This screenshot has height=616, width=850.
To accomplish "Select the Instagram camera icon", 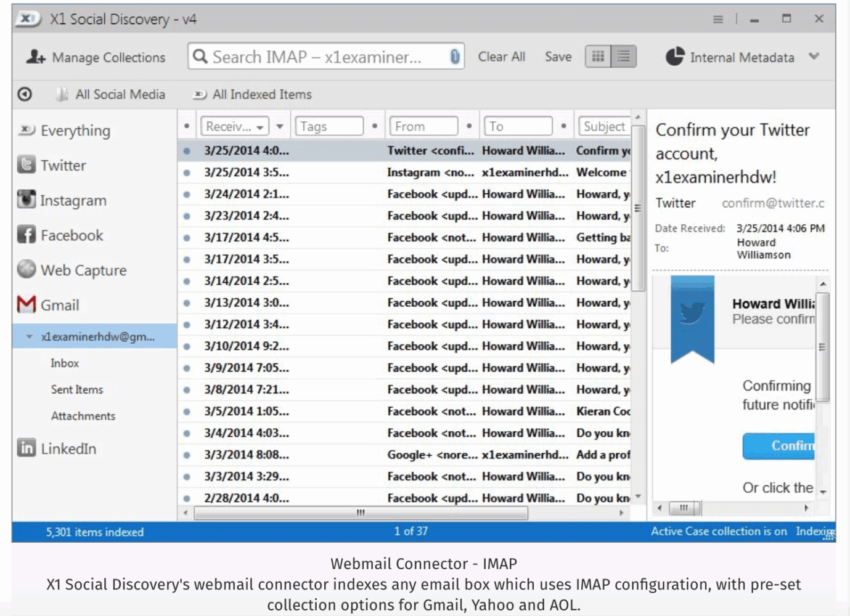I will (x=27, y=200).
